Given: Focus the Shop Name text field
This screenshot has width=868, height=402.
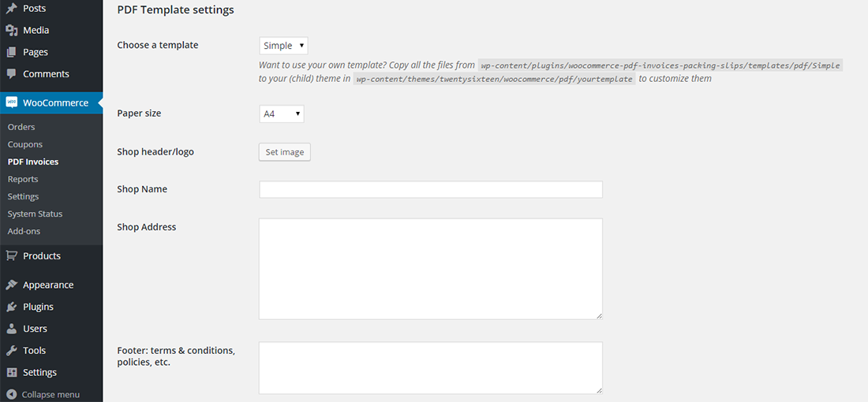Looking at the screenshot, I should (430, 189).
